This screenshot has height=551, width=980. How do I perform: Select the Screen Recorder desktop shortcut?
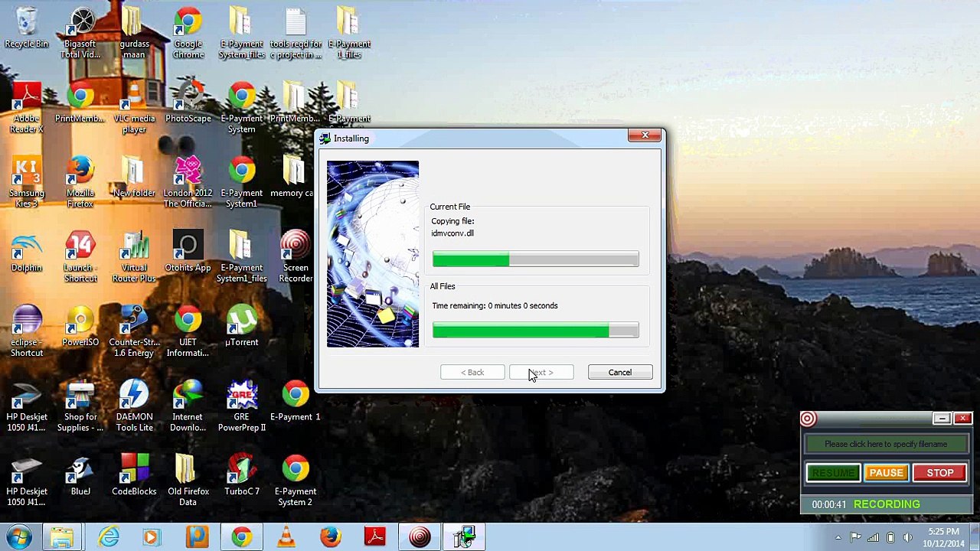(x=296, y=256)
